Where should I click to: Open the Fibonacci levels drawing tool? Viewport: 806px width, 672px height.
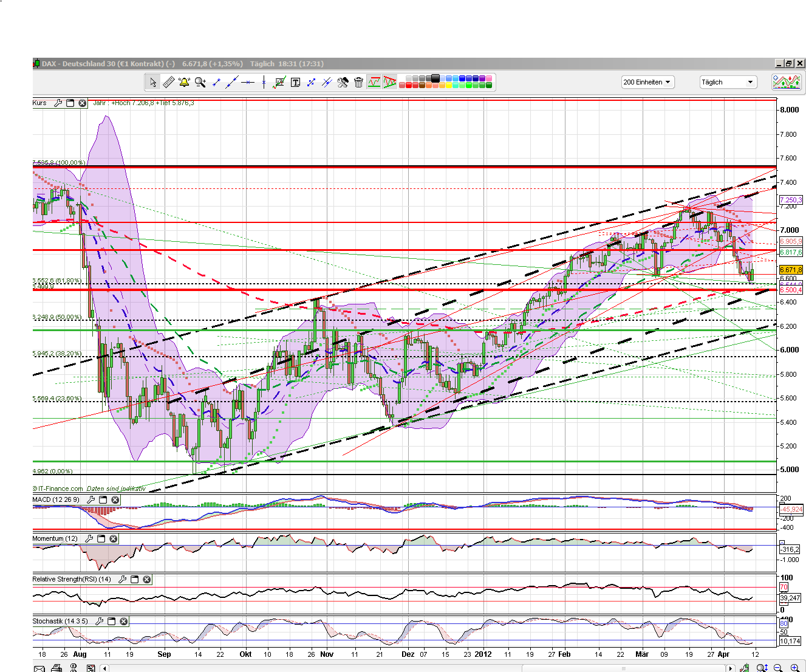[279, 82]
